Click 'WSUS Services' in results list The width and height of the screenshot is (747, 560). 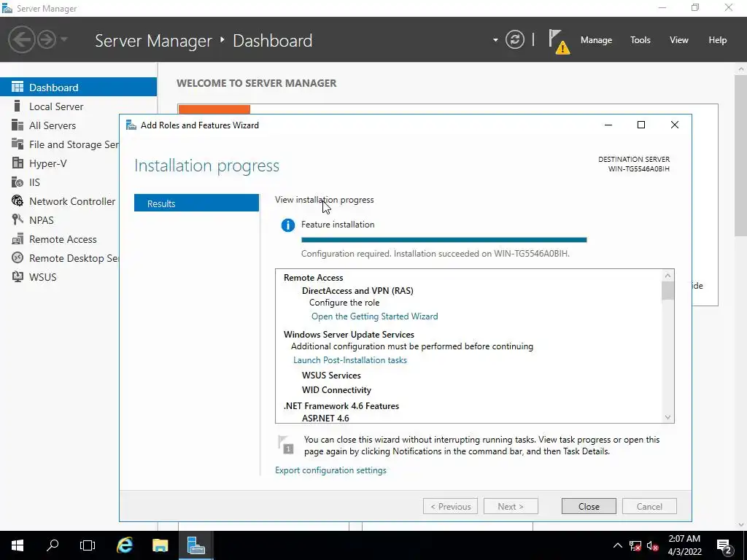click(x=331, y=376)
